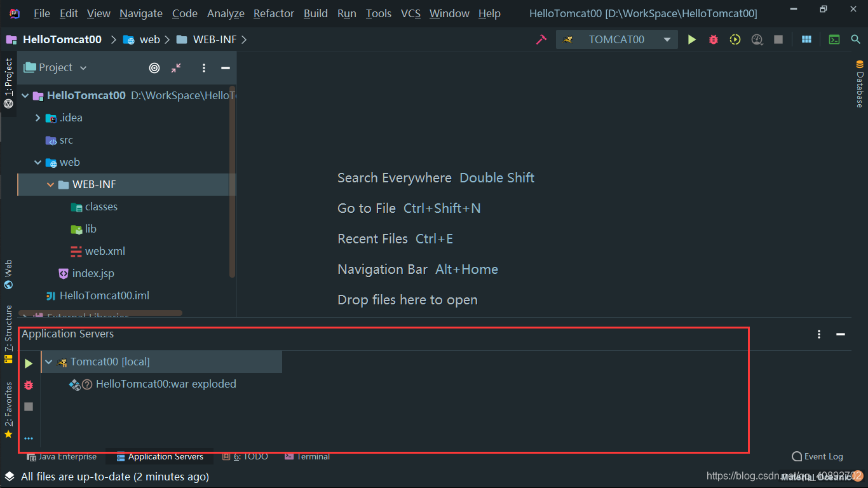868x488 pixels.
Task: Open the Build menu
Action: [316, 13]
